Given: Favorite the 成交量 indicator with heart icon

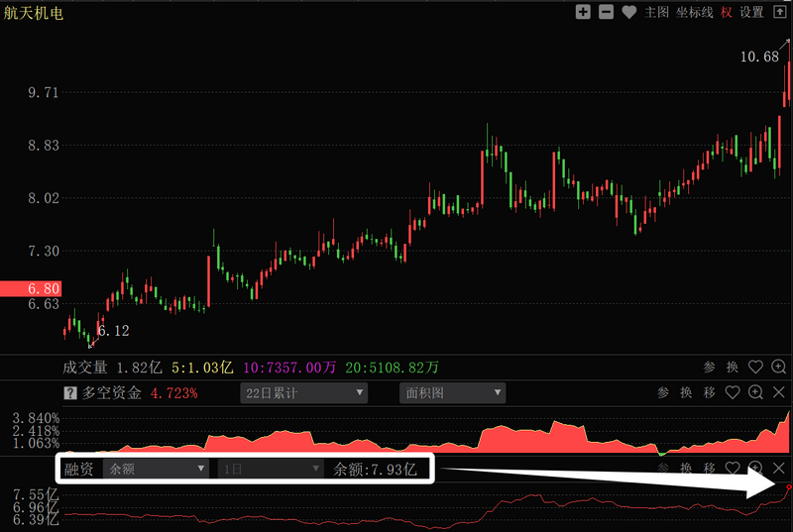Looking at the screenshot, I should click(x=755, y=368).
